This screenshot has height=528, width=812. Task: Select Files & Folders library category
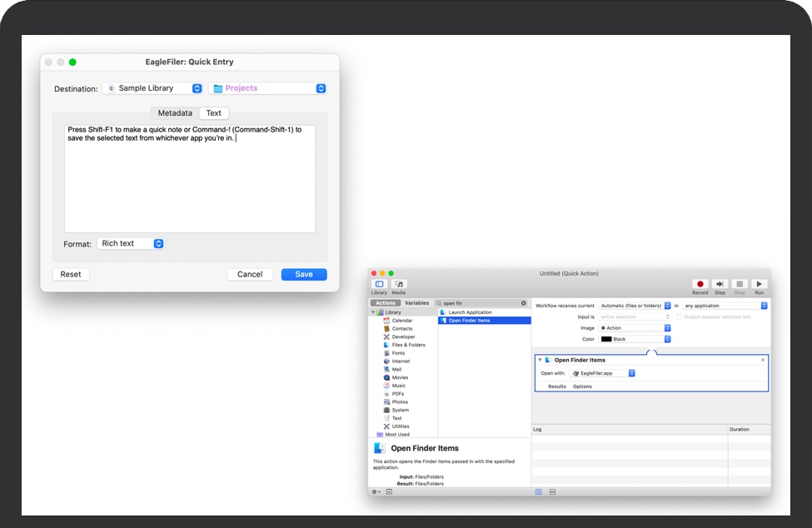[x=408, y=345]
